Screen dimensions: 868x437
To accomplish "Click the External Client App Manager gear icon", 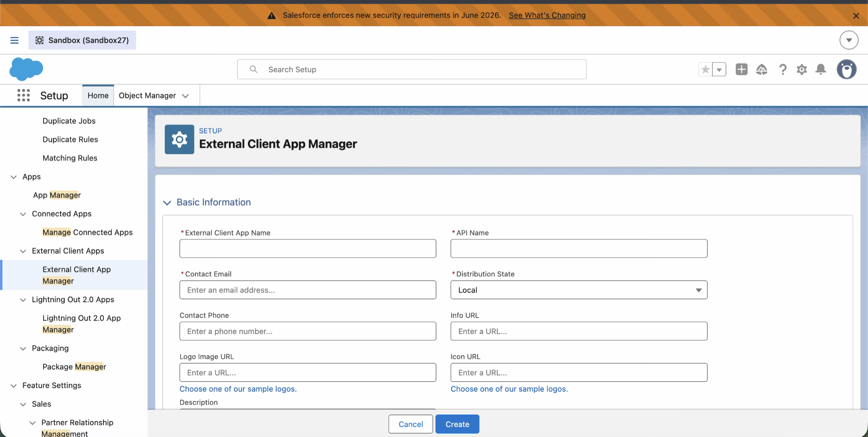I will click(179, 139).
